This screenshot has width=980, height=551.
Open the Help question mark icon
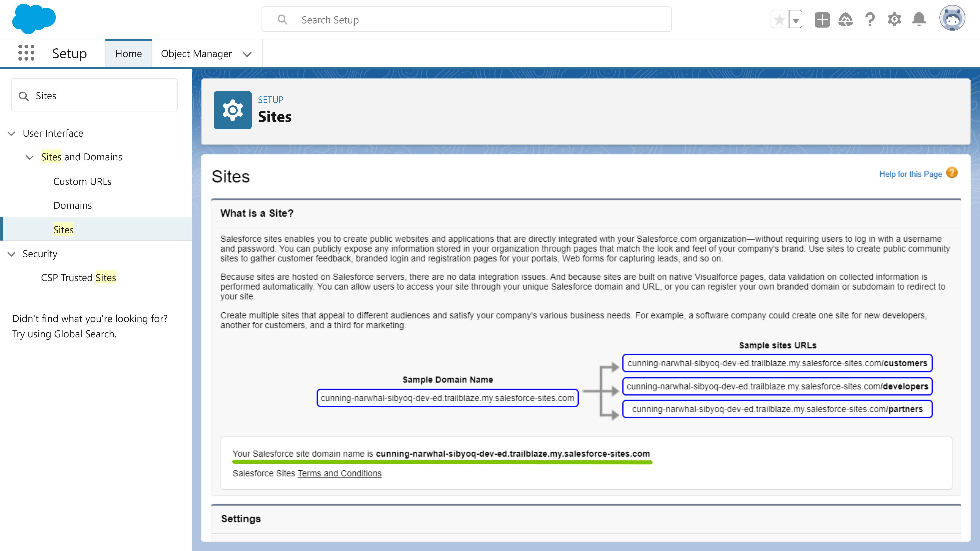[870, 20]
